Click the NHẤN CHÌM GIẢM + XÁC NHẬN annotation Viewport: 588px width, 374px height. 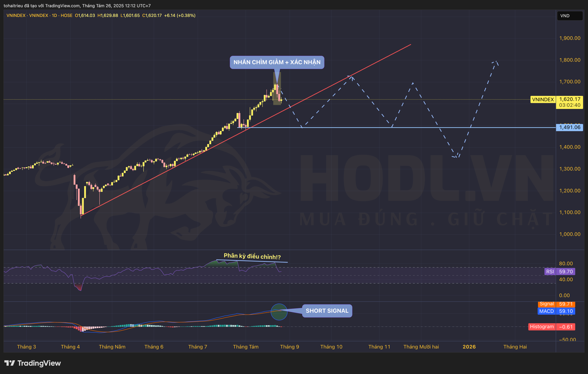pos(277,62)
